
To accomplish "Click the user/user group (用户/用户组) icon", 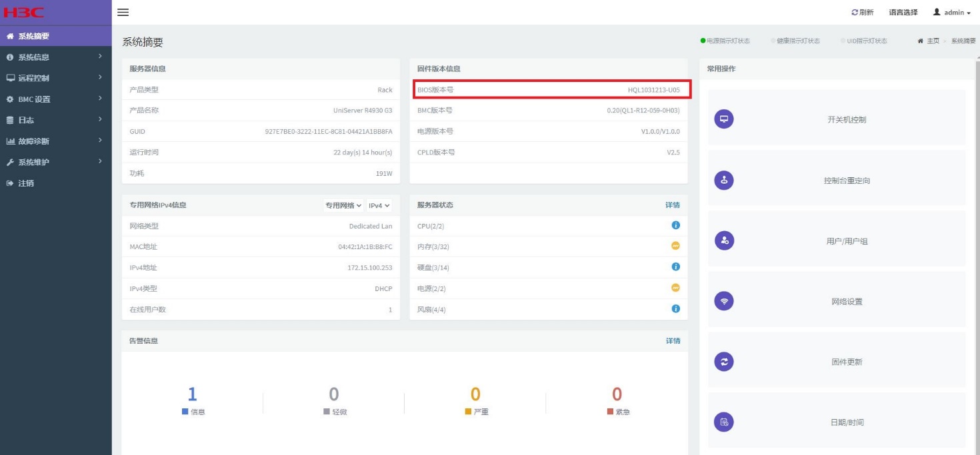I will coord(723,240).
